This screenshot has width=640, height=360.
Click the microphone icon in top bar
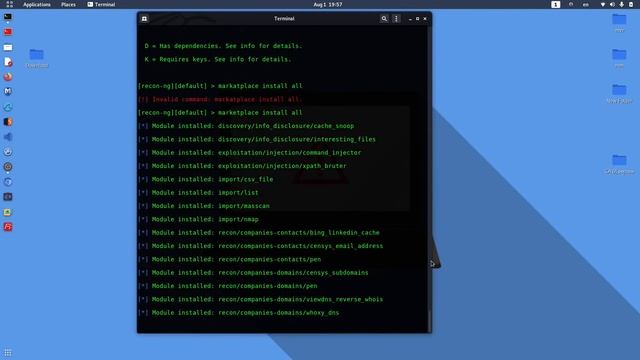coord(621,4)
